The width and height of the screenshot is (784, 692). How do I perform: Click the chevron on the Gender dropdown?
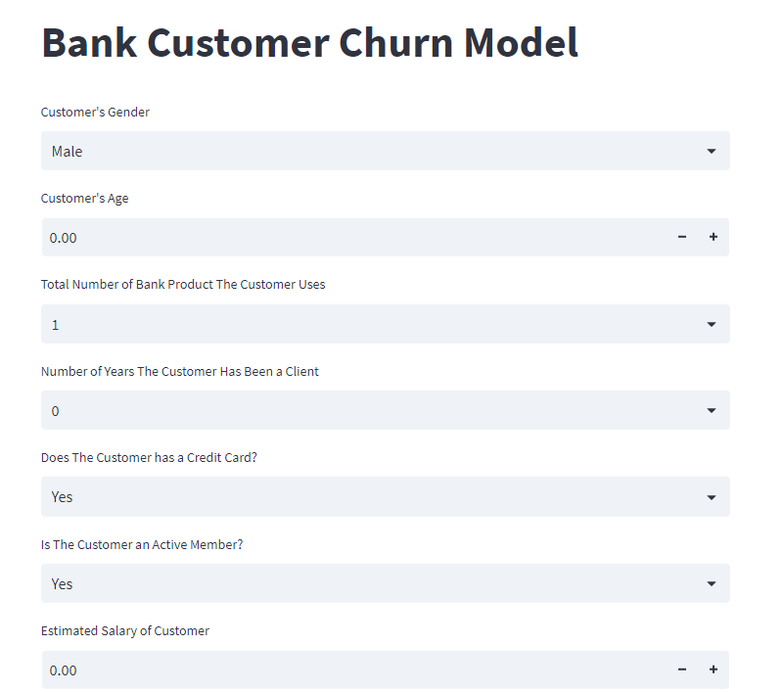[711, 151]
